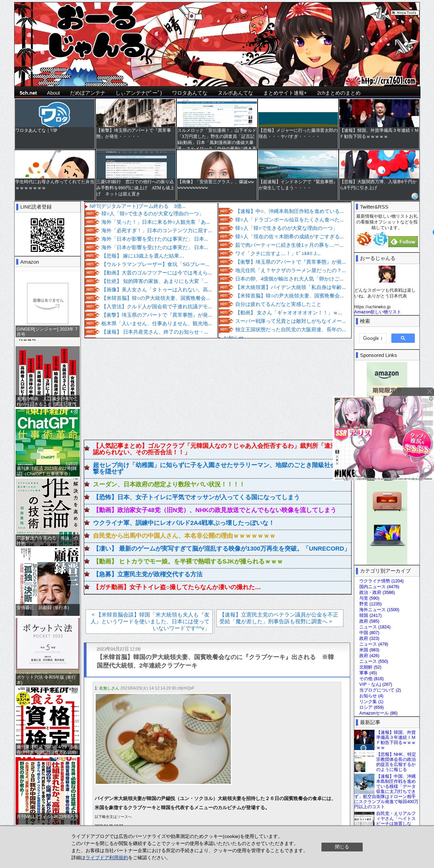Click the インドネシア coastline thumbnail
The width and height of the screenshot is (434, 868).
298,164
